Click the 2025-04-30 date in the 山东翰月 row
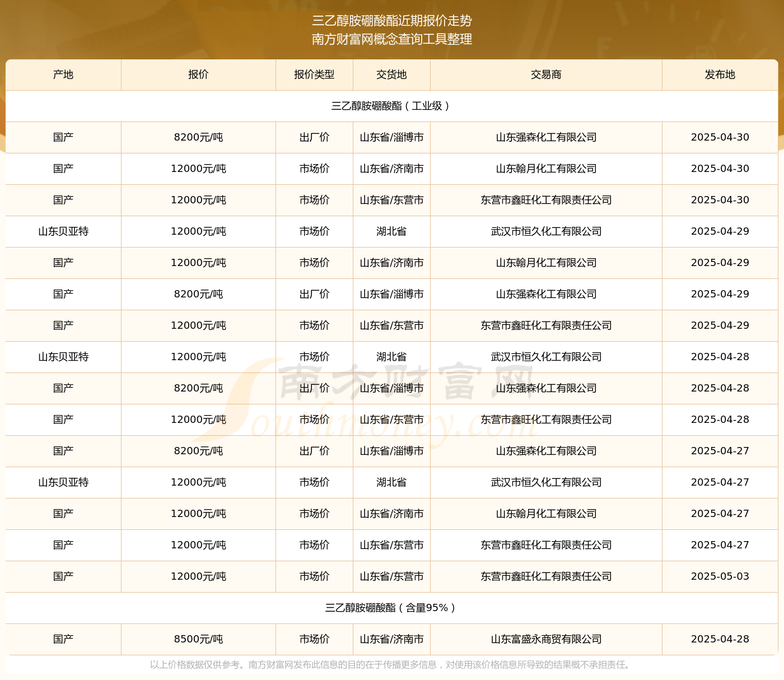 tap(720, 169)
